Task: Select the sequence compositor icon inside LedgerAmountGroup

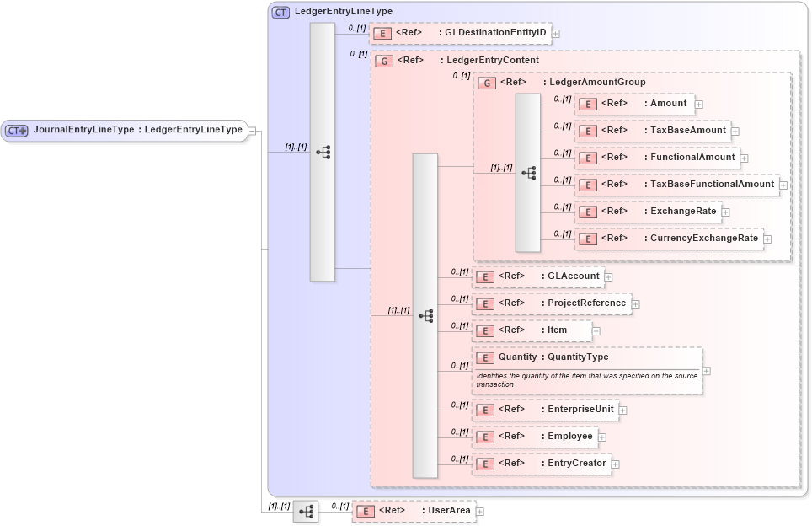Action: pos(528,171)
